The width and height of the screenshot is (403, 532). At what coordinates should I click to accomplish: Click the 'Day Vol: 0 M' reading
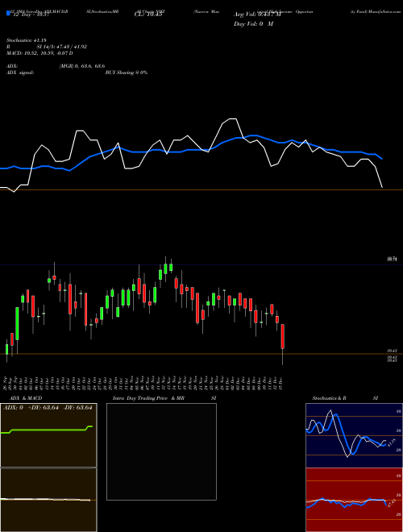(x=253, y=24)
